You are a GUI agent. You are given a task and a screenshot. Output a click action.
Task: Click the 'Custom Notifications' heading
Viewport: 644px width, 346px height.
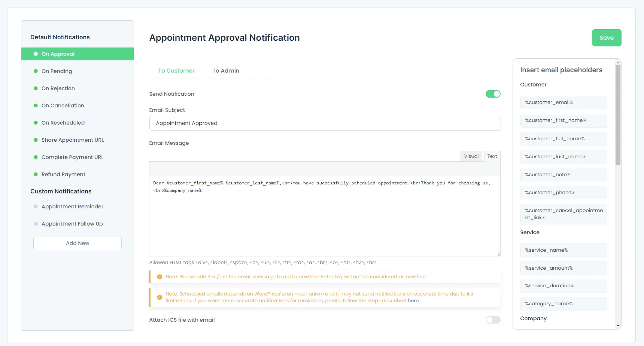click(x=61, y=192)
